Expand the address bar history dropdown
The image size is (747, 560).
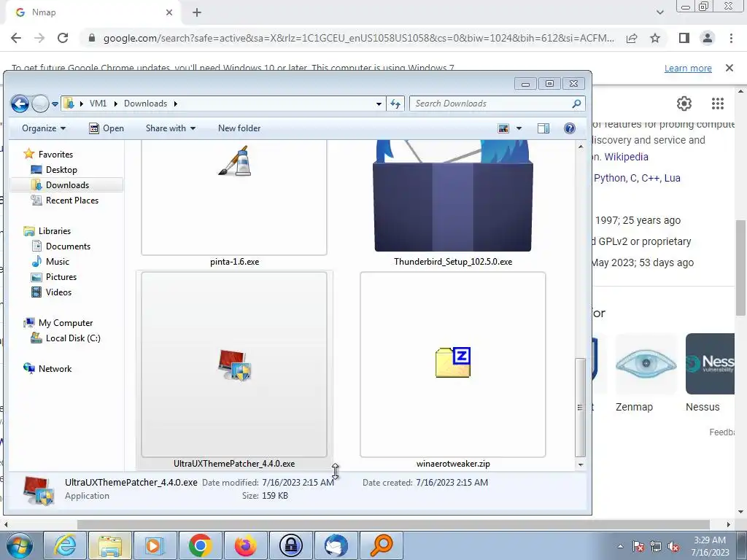coord(379,104)
